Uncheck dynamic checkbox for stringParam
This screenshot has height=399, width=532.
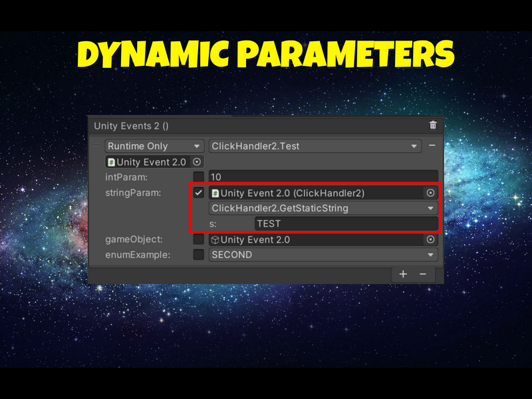(198, 193)
